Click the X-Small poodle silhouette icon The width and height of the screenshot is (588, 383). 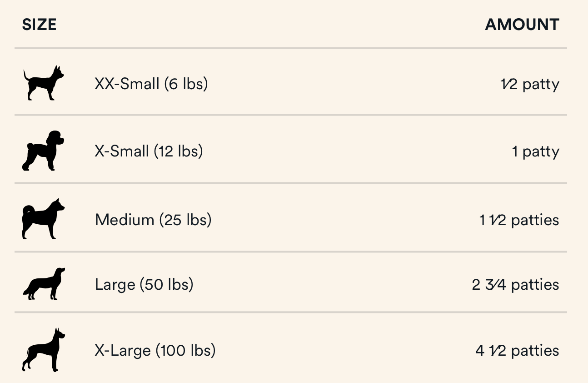(x=43, y=151)
